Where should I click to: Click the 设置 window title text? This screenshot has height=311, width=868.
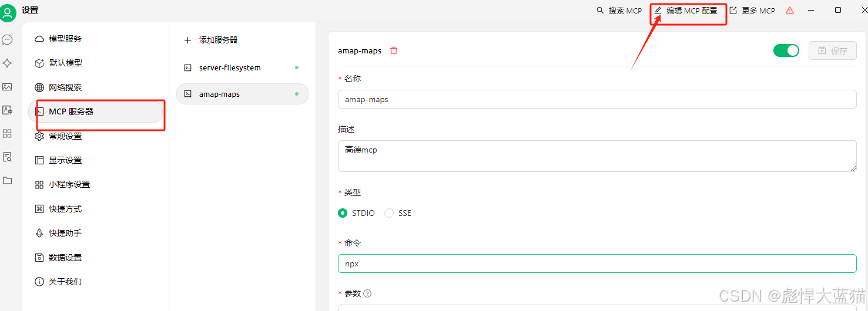tap(30, 11)
